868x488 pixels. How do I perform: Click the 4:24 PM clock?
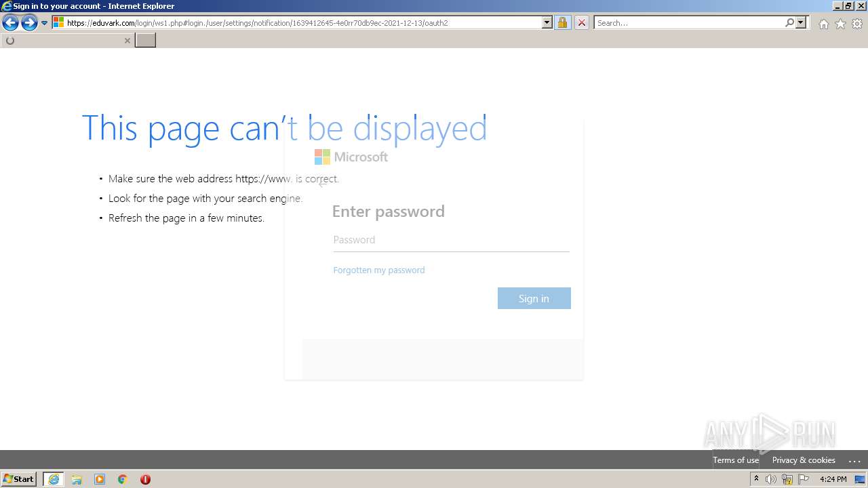(833, 479)
